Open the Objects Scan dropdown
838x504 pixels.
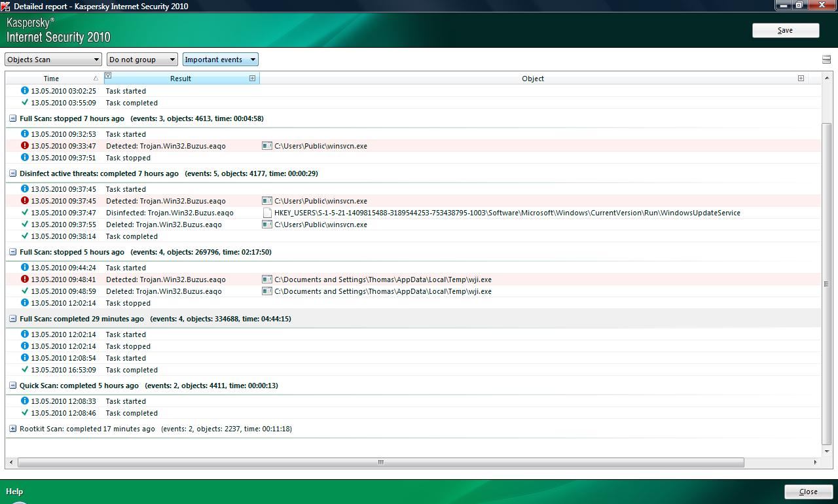pos(53,60)
